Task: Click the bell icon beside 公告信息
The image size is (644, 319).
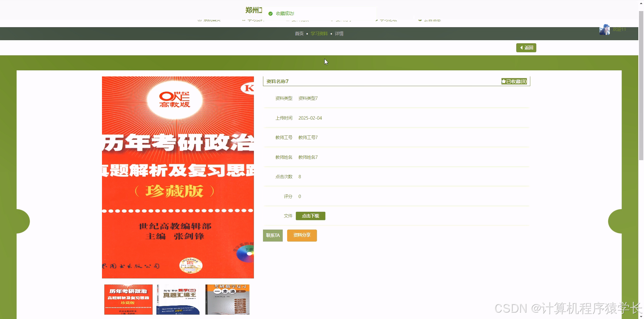Action: coord(421,19)
